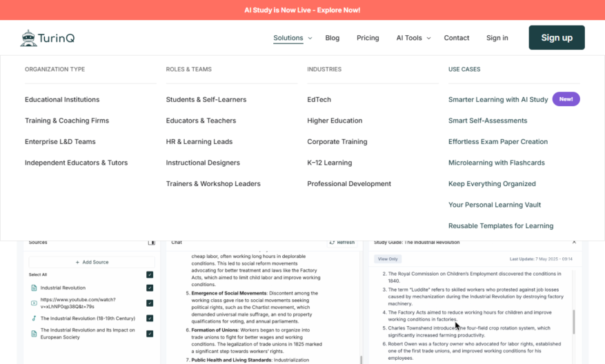Go to the Blog page

point(333,38)
